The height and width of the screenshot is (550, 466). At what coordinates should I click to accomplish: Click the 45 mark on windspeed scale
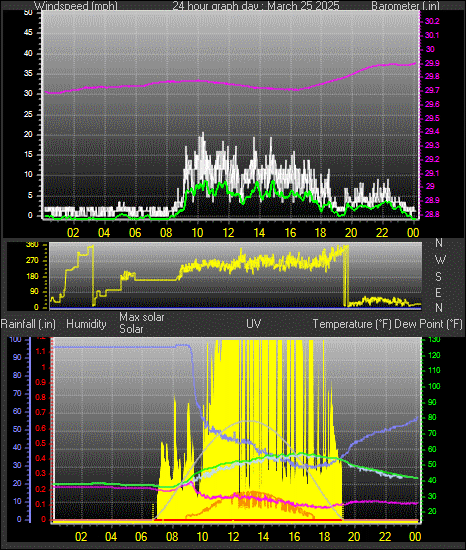(x=28, y=33)
